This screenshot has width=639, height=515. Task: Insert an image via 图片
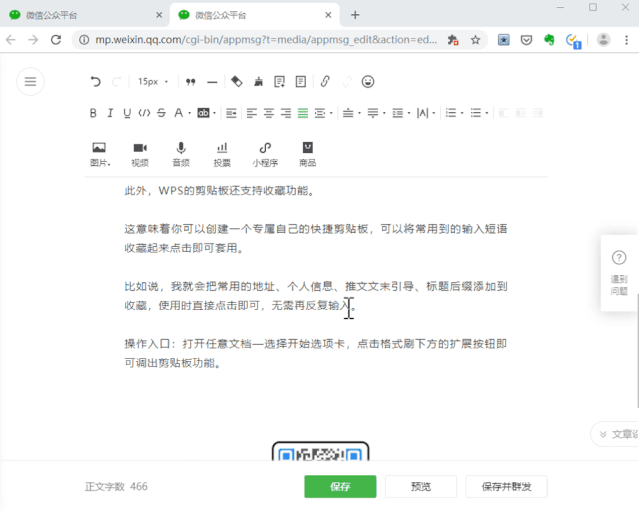click(x=99, y=154)
